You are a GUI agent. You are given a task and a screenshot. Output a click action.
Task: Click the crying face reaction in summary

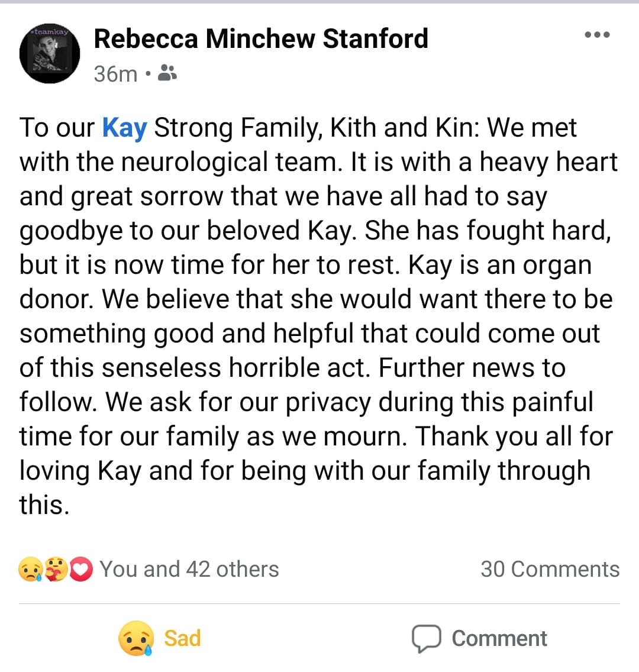[30, 570]
